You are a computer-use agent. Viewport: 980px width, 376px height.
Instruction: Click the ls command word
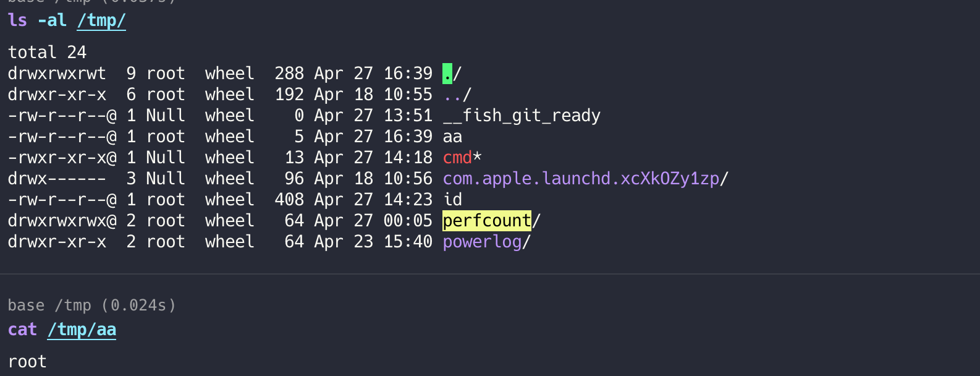(x=17, y=20)
